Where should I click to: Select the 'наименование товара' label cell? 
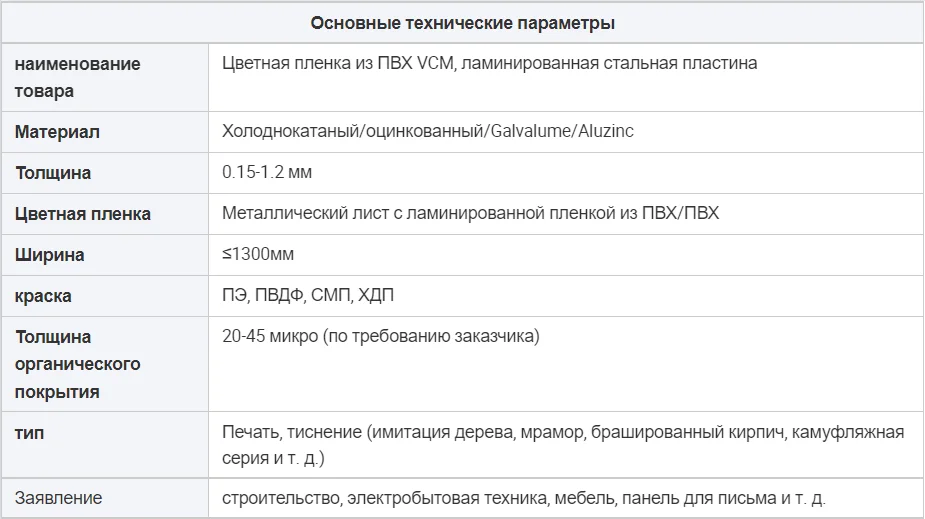tap(78, 77)
